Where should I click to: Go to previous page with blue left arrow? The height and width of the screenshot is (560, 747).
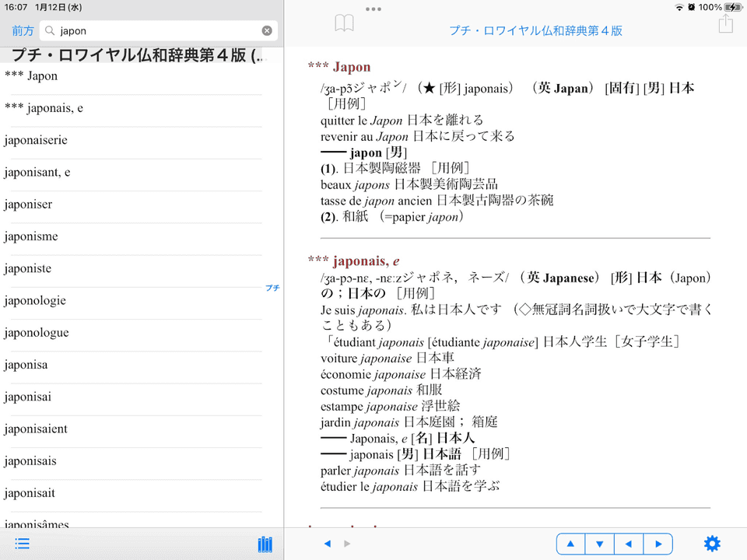[x=629, y=544]
